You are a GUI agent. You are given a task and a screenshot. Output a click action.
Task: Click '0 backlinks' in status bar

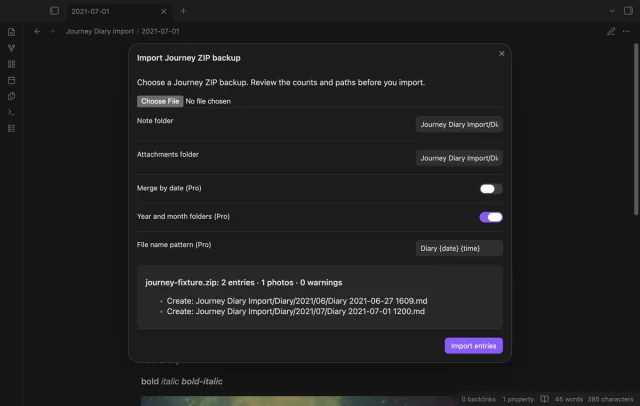[x=478, y=399]
